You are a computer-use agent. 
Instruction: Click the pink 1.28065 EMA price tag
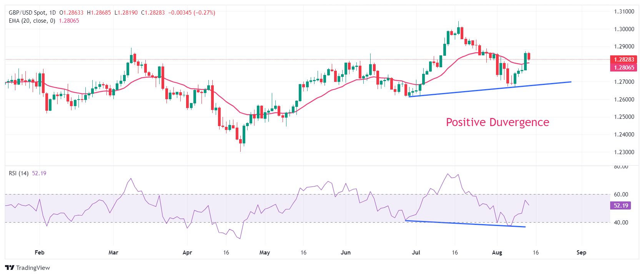(x=623, y=68)
